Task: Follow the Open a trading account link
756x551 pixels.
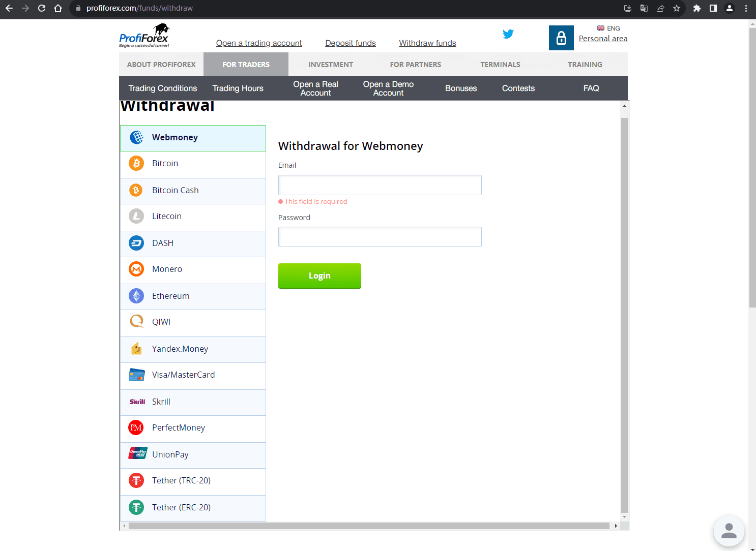Action: (x=259, y=43)
